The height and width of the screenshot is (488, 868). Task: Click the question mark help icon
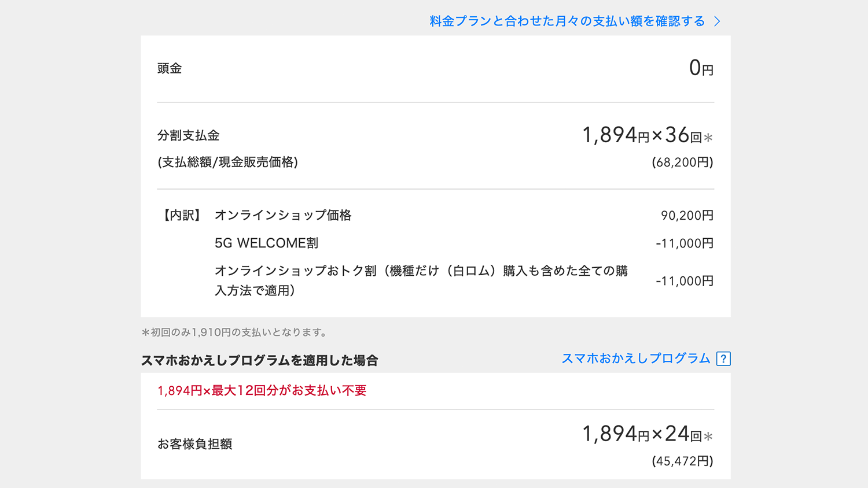point(723,359)
